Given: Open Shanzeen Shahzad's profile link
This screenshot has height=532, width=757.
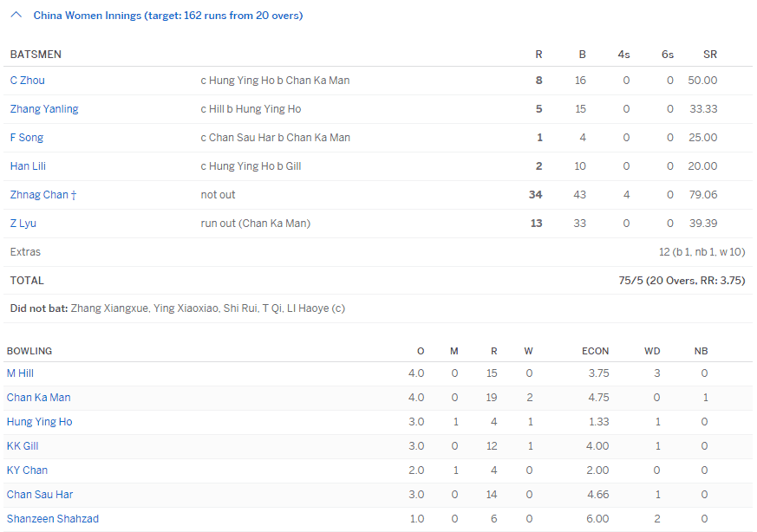Looking at the screenshot, I should click(53, 519).
